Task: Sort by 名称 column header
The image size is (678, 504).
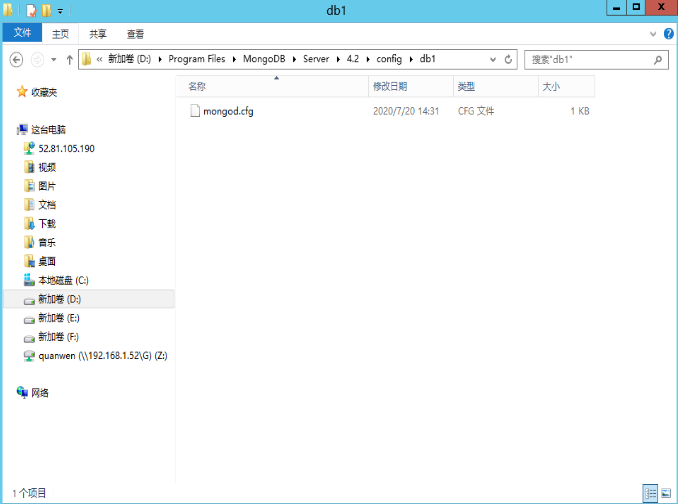Action: click(272, 86)
